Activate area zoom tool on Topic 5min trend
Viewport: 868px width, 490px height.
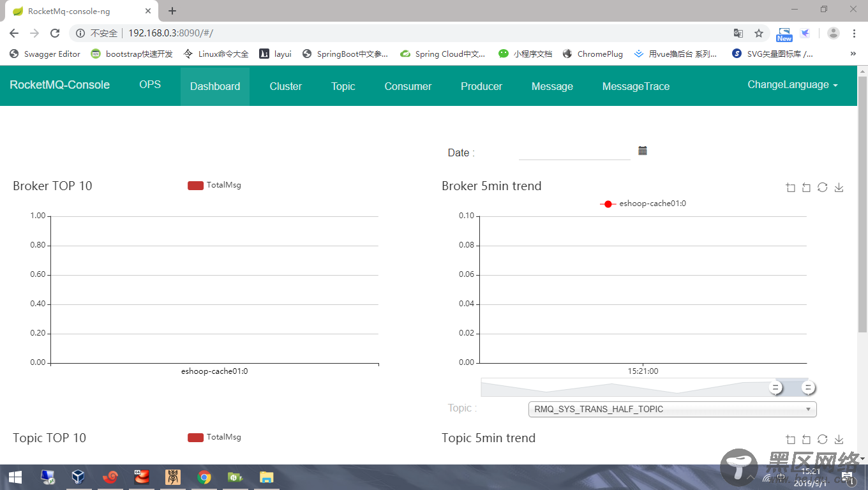[790, 439]
